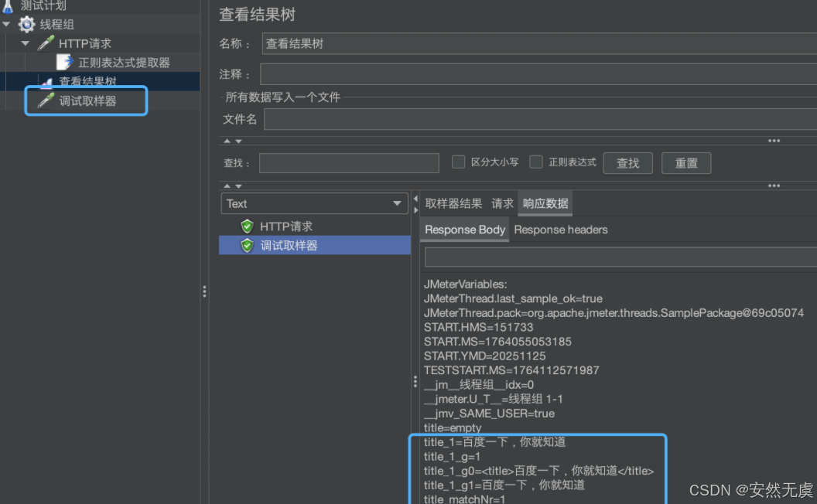Click the line 'START.HMS=151733'
This screenshot has width=817, height=504.
tap(478, 327)
